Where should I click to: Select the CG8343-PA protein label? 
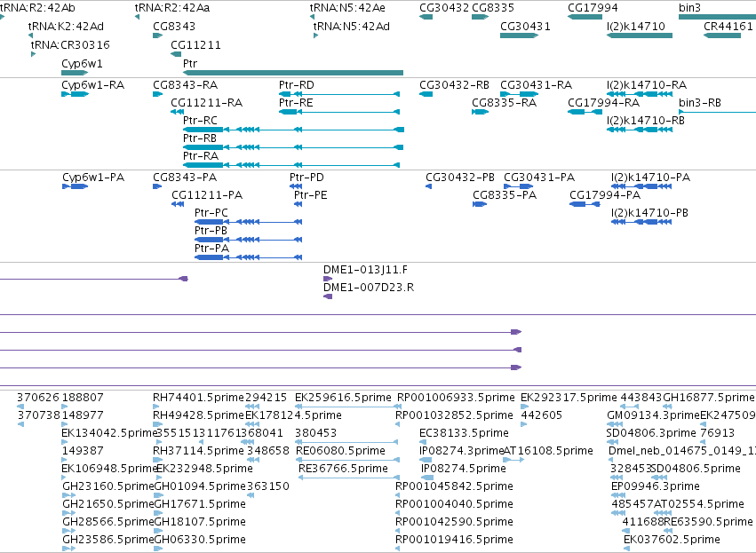tap(185, 178)
